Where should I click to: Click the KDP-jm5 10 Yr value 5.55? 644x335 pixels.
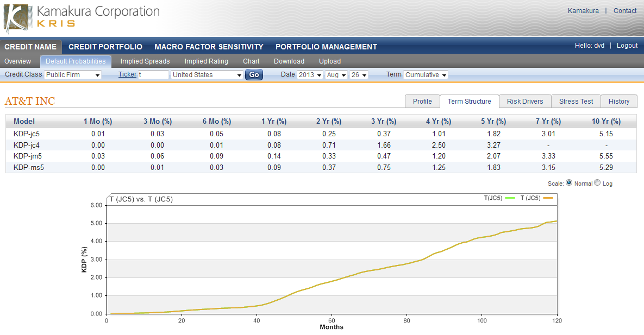(x=606, y=156)
